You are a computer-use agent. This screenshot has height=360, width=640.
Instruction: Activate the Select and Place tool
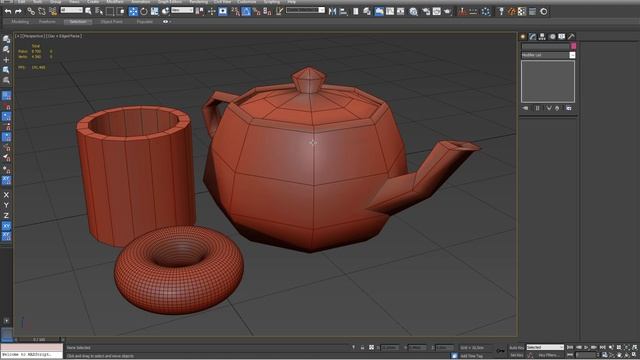click(x=165, y=11)
